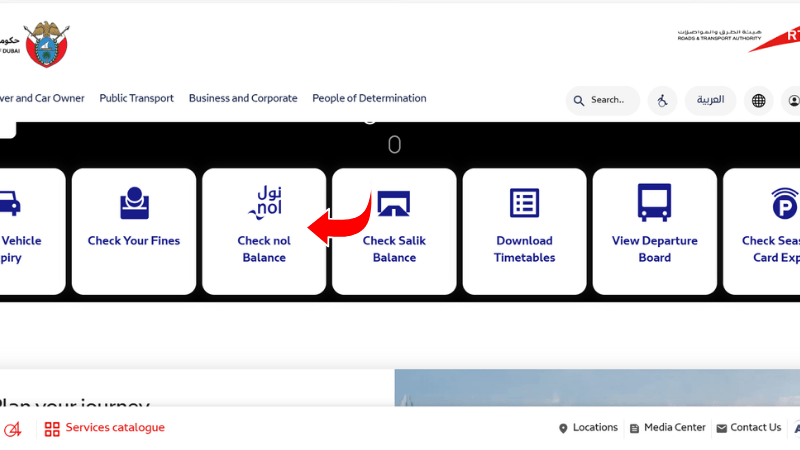Switch language to Arabic (العربية)
This screenshot has width=800, height=450.
pos(710,101)
